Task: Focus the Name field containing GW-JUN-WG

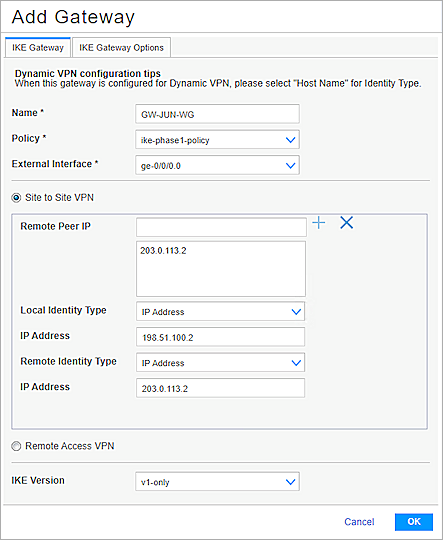Action: coord(217,114)
